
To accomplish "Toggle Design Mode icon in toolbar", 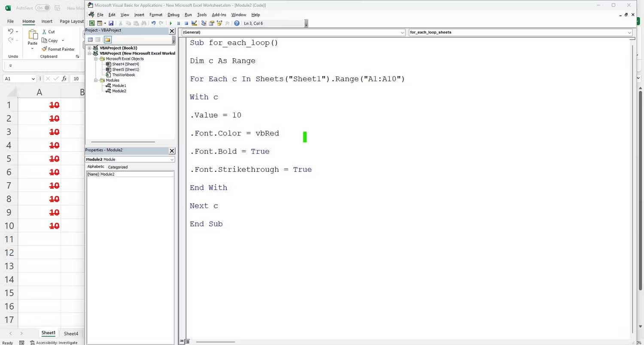I will 194,23.
